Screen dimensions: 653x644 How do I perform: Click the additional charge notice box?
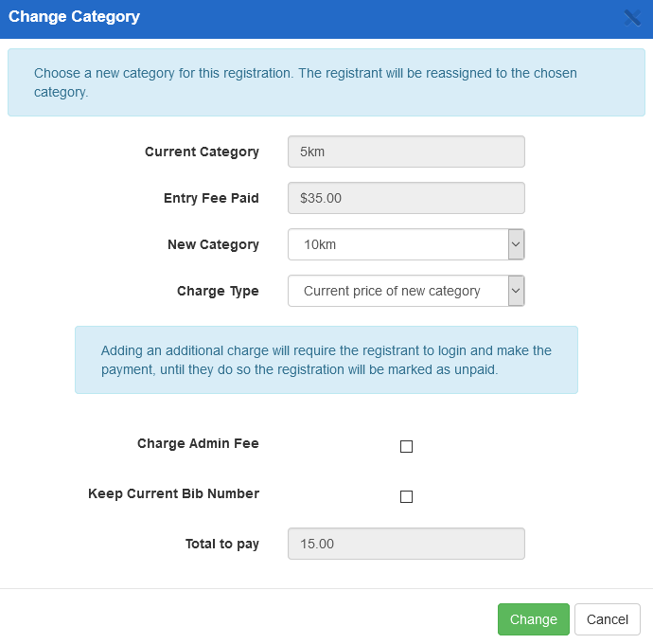[326, 359]
